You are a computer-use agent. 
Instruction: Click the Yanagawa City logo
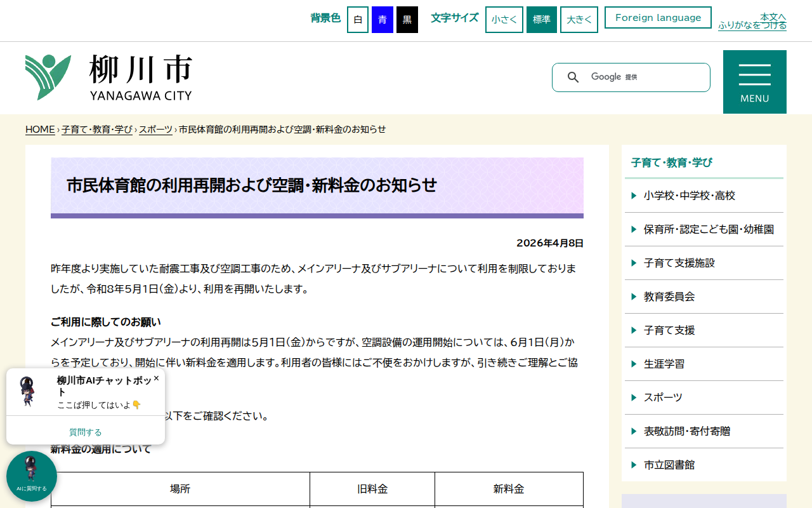pos(108,77)
